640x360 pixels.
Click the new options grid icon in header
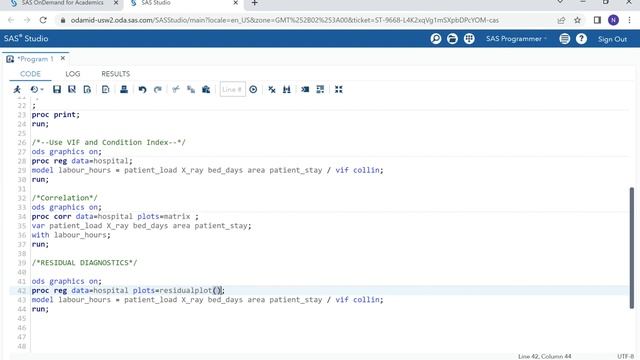pyautogui.click(x=469, y=39)
